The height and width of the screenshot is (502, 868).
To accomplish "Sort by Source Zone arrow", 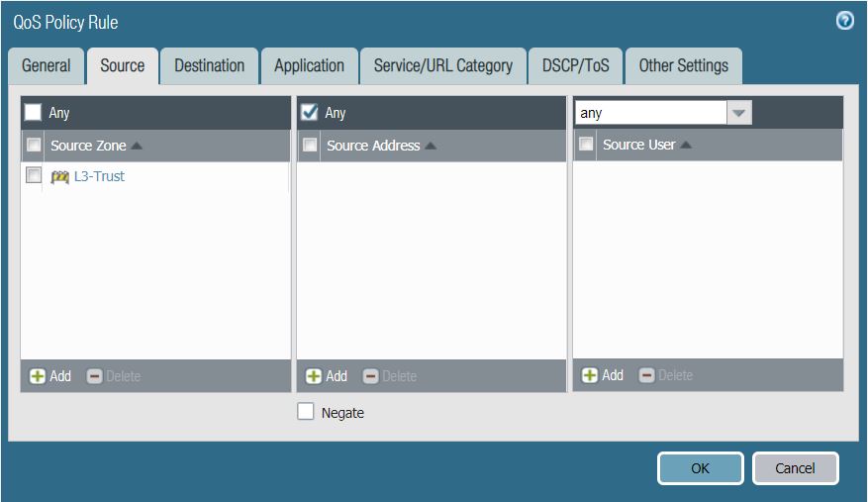I will click(137, 146).
